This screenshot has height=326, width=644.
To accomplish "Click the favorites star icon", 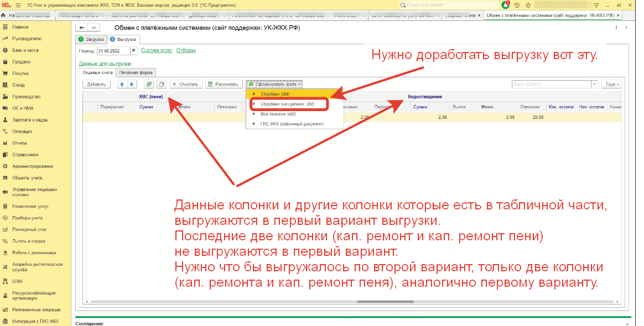I will [527, 4].
